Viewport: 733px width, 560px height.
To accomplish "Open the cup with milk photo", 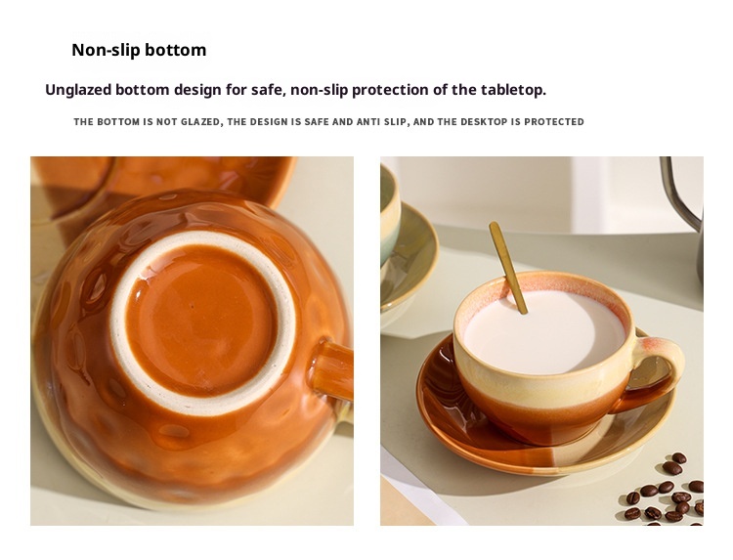I will (541, 341).
